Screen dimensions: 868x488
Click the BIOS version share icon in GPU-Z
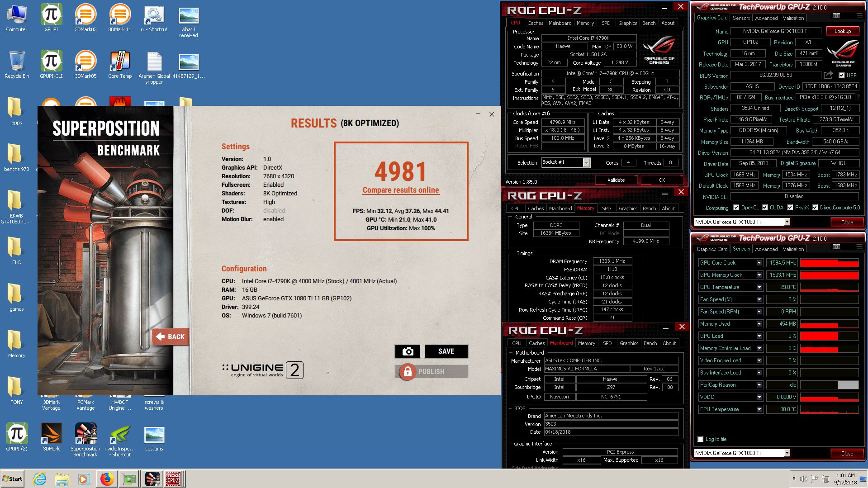828,75
